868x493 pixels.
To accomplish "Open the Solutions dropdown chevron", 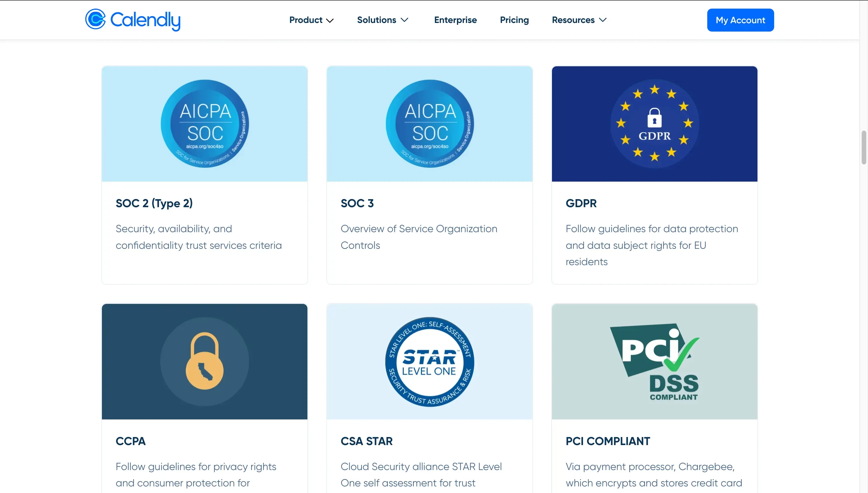I will click(x=404, y=20).
